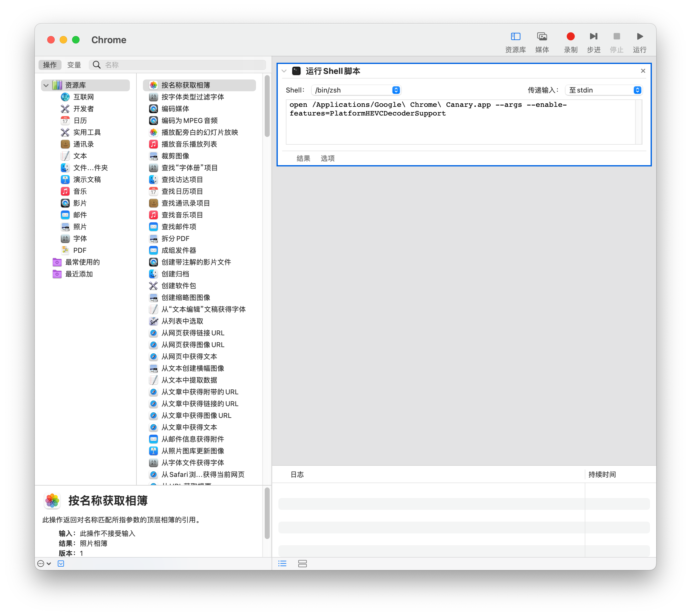The image size is (691, 616).
Task: Open the 媒体 media browser
Action: (542, 42)
